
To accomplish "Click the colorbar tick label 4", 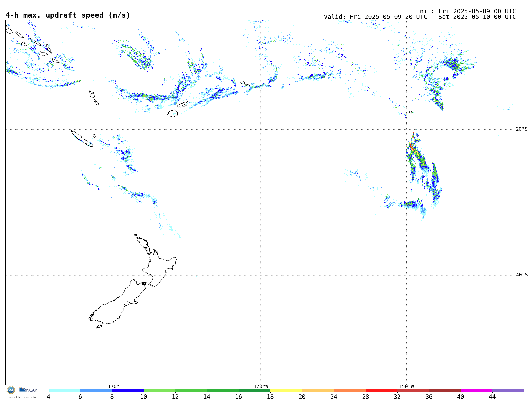I will tap(49, 397).
